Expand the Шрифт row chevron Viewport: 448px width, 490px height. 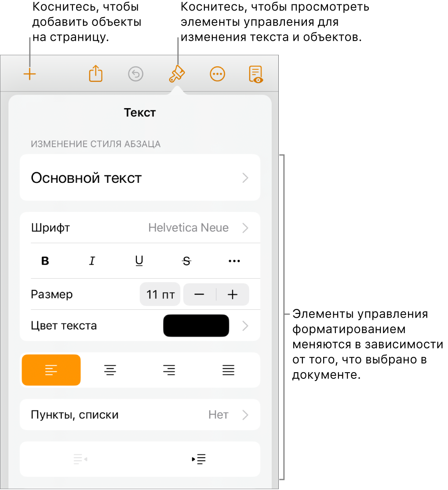pos(245,228)
